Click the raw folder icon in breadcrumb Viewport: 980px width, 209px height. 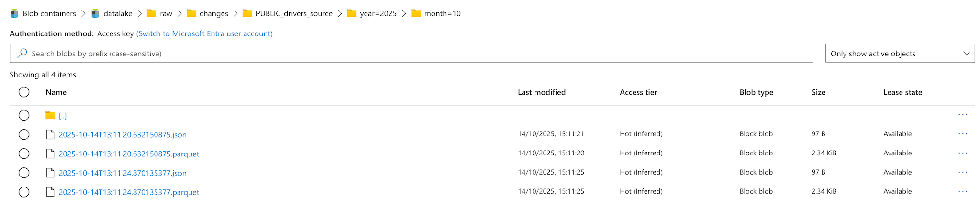[x=152, y=13]
